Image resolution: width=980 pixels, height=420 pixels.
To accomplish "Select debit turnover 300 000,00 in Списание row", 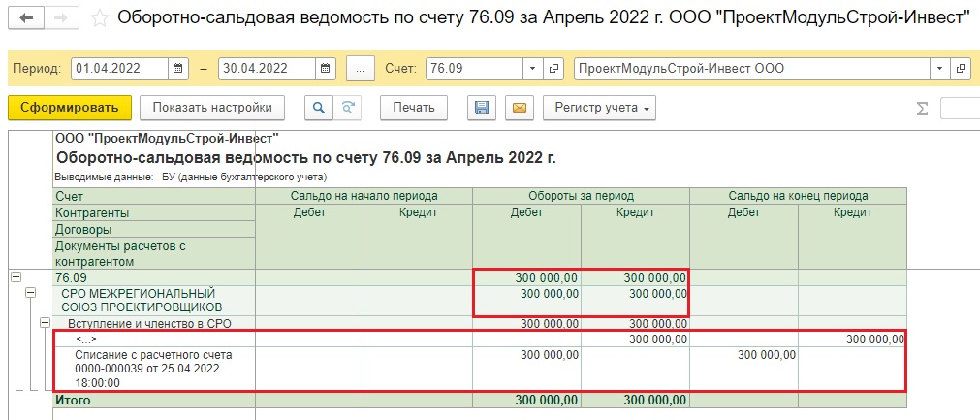I will 527,369.
